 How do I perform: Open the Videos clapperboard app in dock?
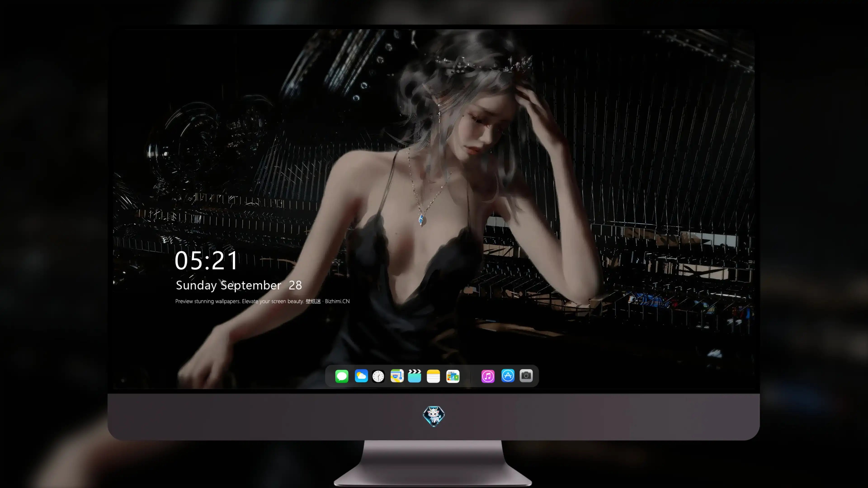coord(415,376)
